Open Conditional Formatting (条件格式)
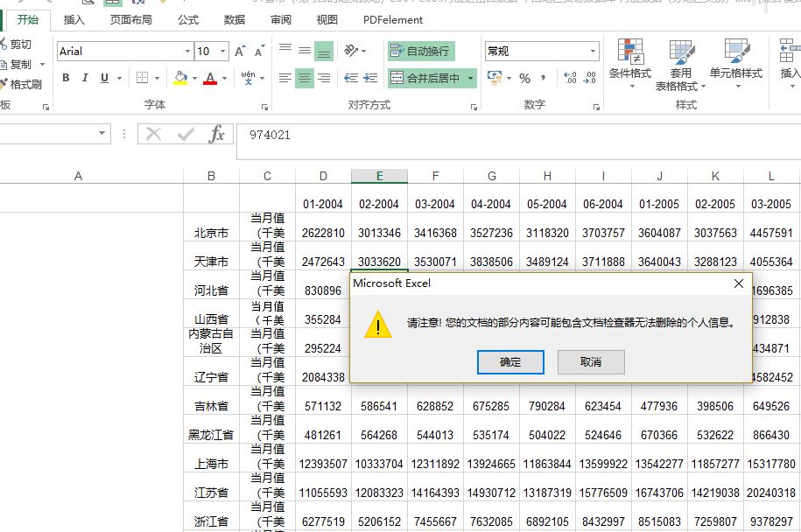801x532 pixels. [630, 63]
